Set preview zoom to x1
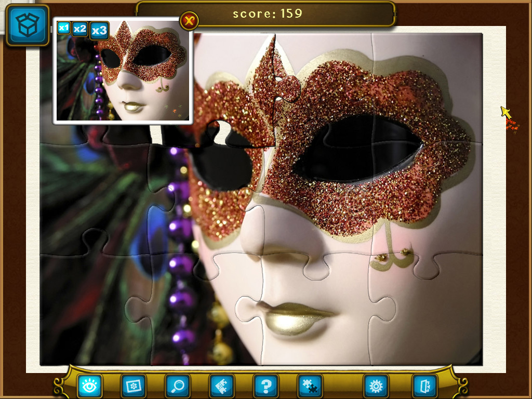 pos(63,29)
